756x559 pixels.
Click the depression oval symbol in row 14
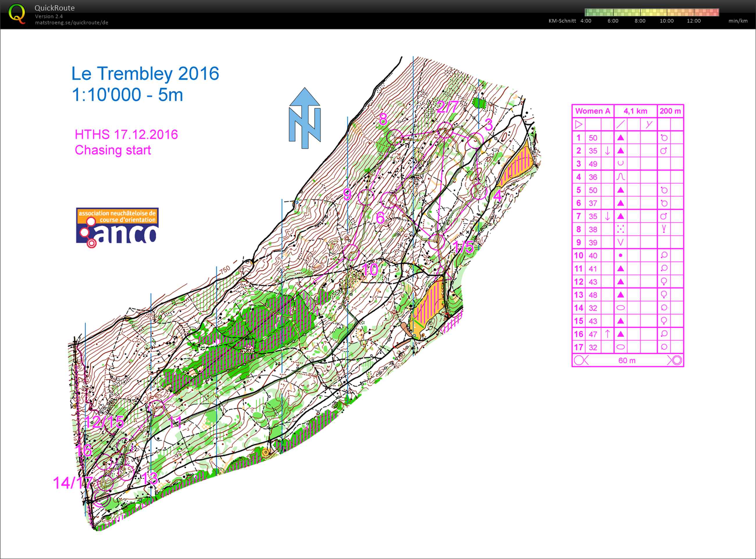[620, 308]
